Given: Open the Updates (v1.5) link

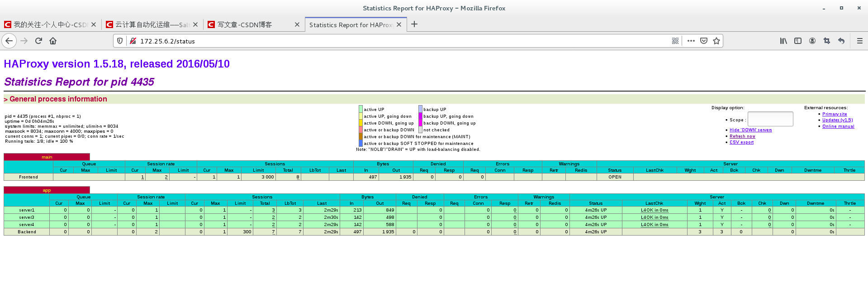Looking at the screenshot, I should coord(837,120).
